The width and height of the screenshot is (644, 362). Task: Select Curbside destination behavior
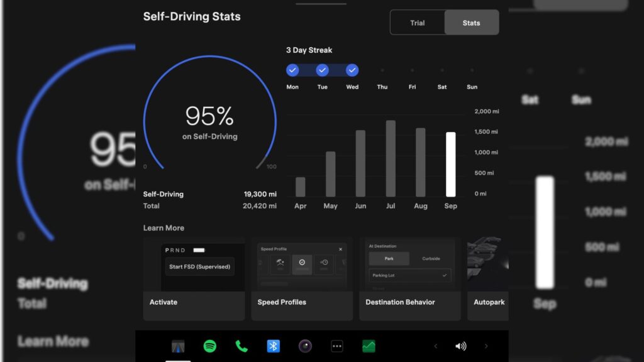(x=431, y=258)
